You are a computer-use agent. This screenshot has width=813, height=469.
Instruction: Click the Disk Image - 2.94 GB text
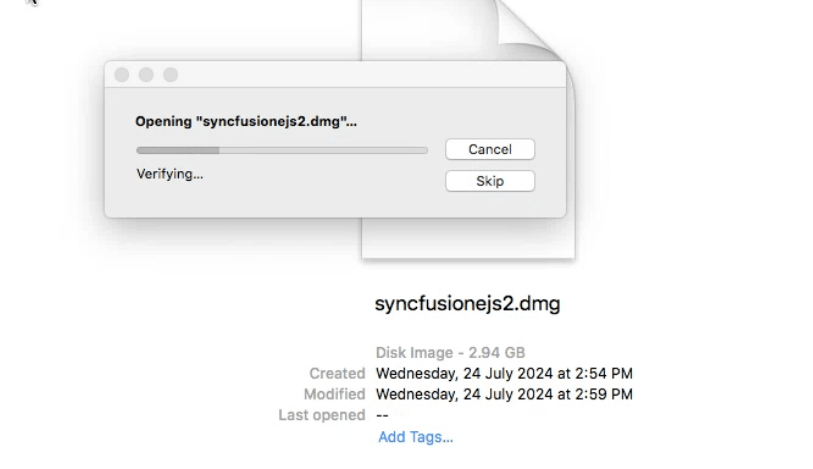[x=450, y=353]
